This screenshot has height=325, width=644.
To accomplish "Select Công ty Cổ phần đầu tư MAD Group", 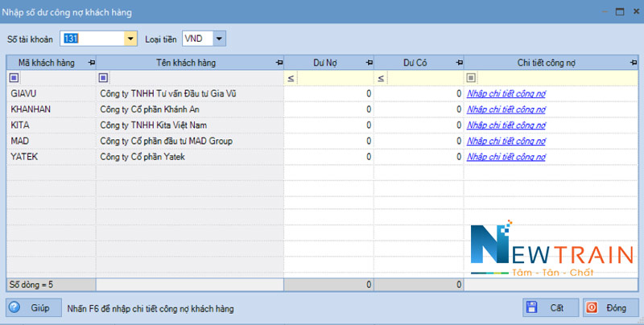I will tap(190, 141).
